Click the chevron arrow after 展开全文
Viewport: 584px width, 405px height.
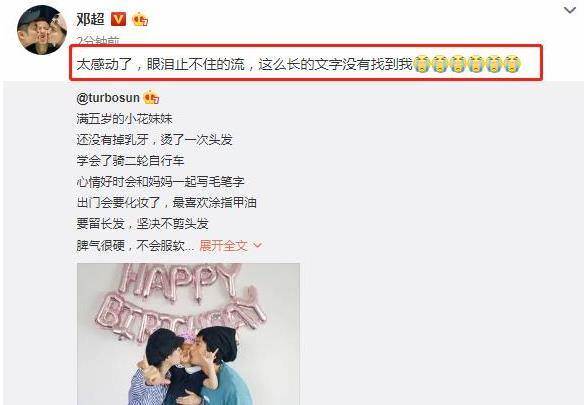(x=257, y=246)
